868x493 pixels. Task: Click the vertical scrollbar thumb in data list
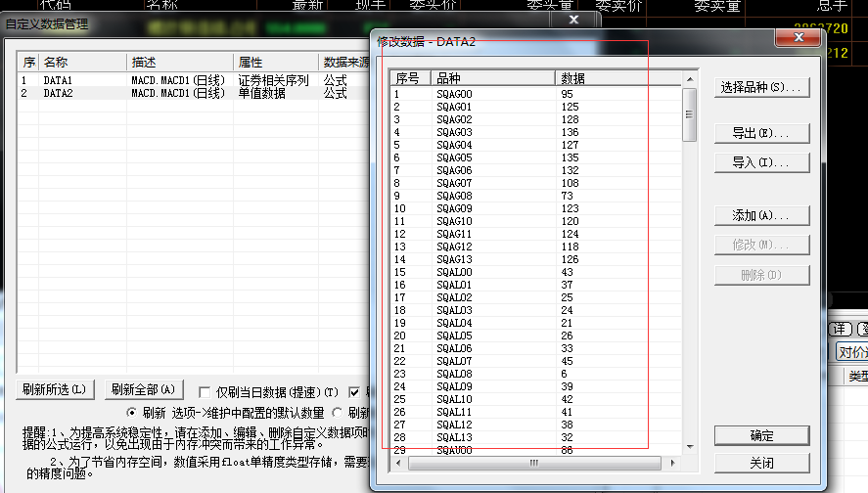[x=690, y=114]
